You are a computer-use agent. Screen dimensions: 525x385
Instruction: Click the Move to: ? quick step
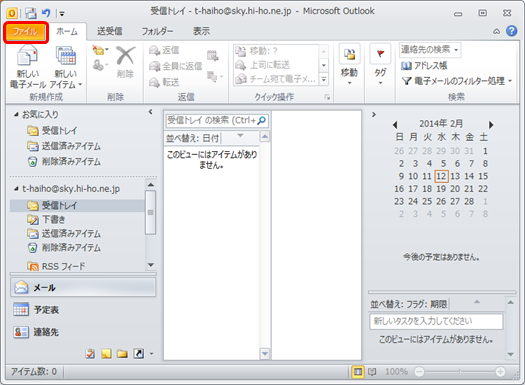coord(276,51)
